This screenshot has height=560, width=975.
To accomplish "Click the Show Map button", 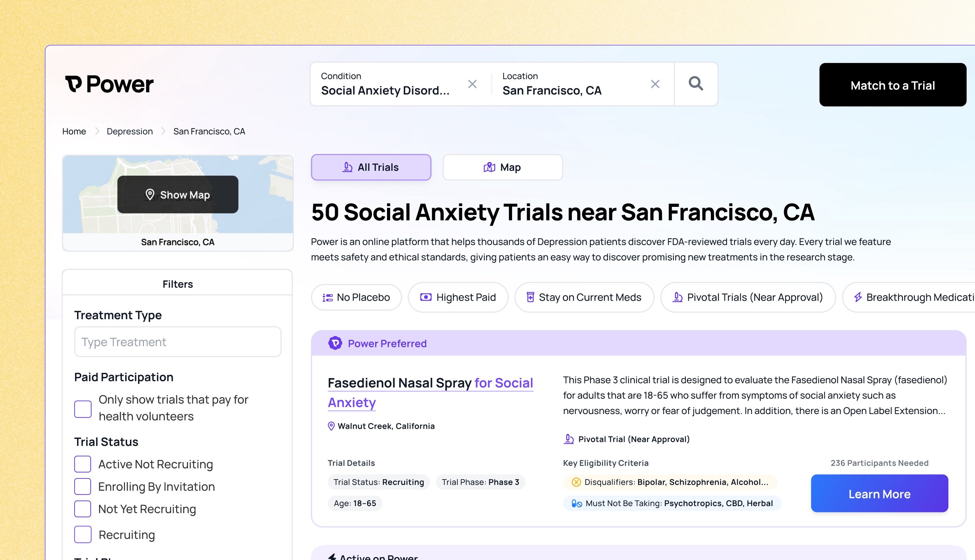I will [178, 195].
